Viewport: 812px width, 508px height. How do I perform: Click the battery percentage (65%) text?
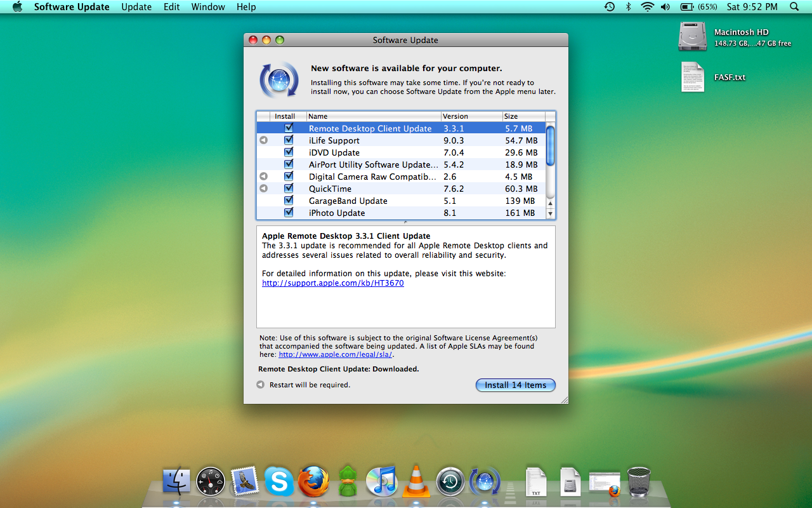[x=707, y=7]
